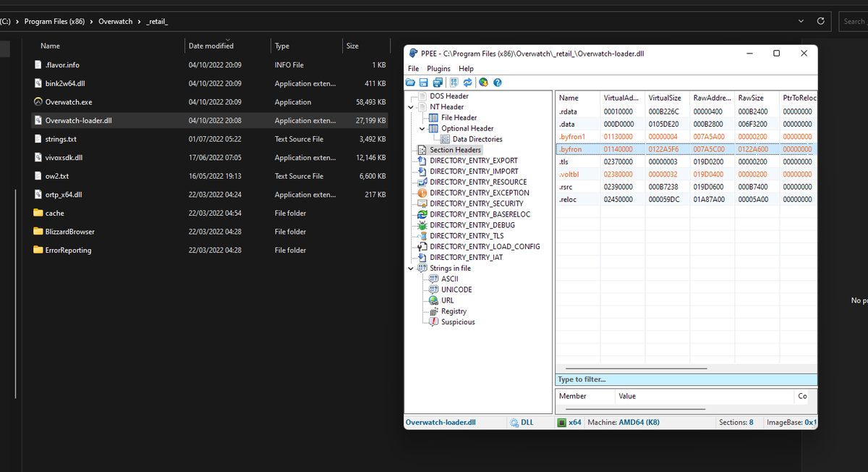Click the Value column header
The width and height of the screenshot is (868, 472).
(705, 396)
